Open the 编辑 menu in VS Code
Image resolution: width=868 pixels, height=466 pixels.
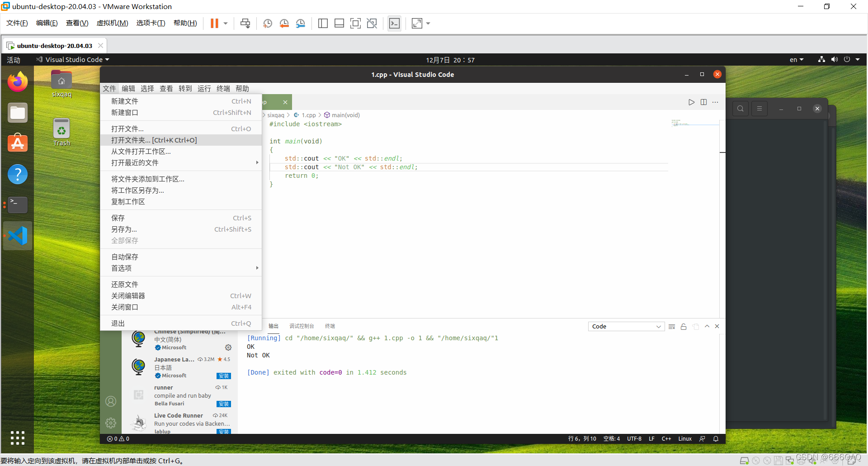coord(128,89)
